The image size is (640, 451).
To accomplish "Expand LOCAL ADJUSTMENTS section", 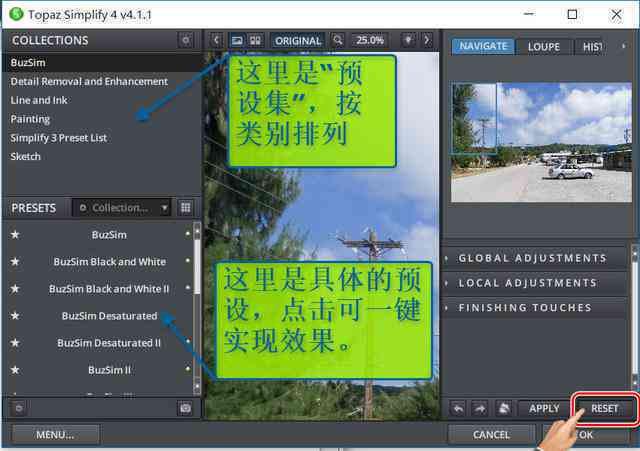I will pyautogui.click(x=535, y=283).
